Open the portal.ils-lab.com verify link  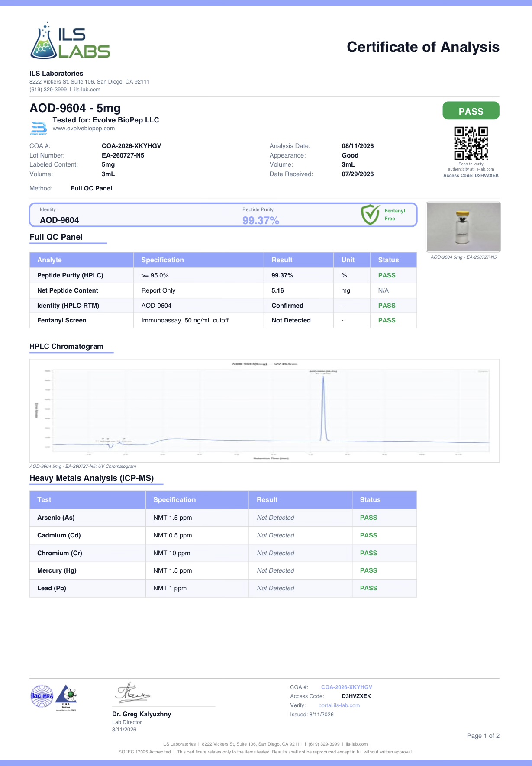click(x=339, y=705)
